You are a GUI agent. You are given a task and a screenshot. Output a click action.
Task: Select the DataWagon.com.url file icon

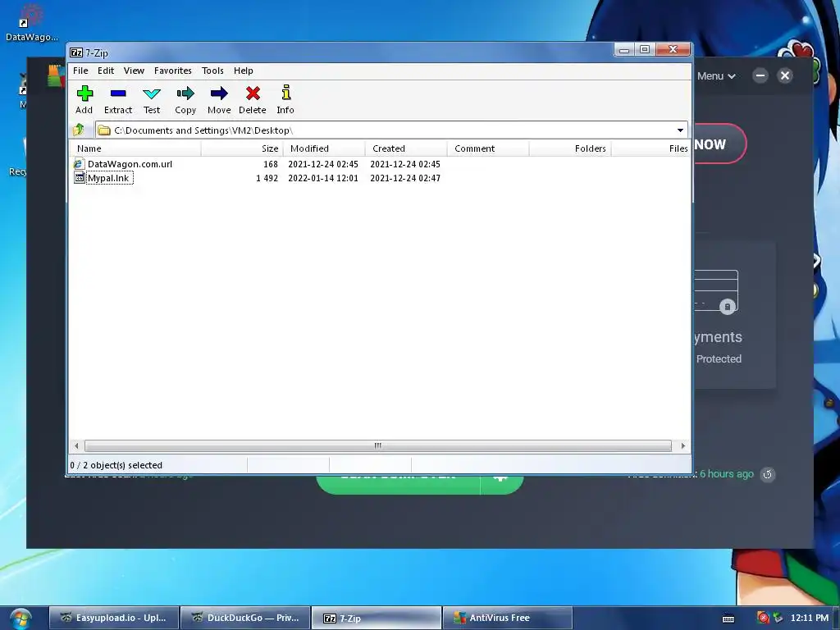79,164
